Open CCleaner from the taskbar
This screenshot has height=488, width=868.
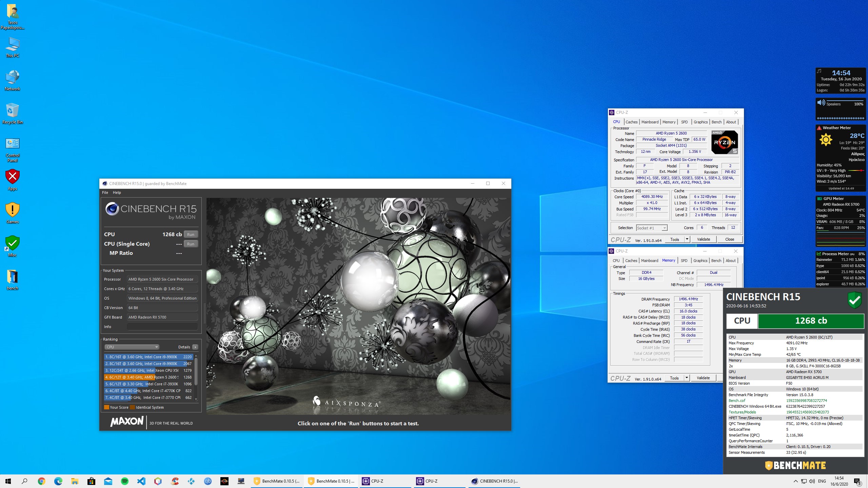175,481
